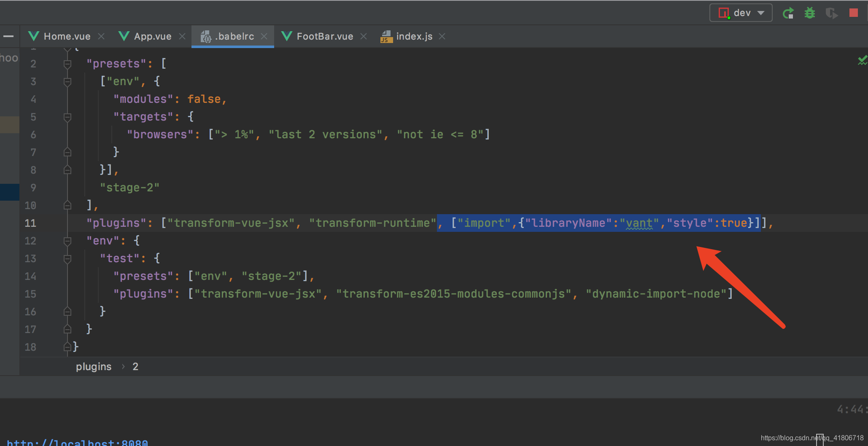Click the "plugins" key on line 15
Viewport: 868px width, 446px height.
pyautogui.click(x=143, y=294)
